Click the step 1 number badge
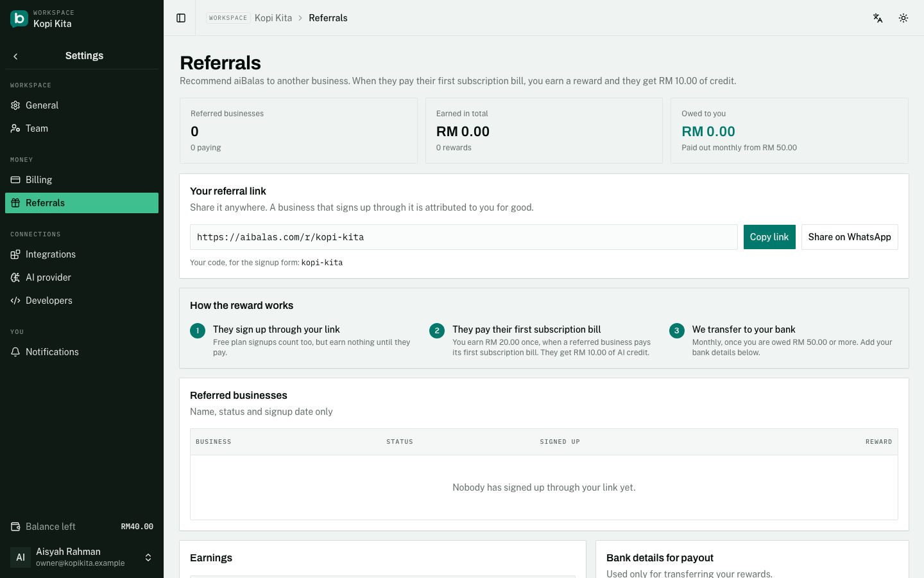Image resolution: width=924 pixels, height=578 pixels. (198, 331)
